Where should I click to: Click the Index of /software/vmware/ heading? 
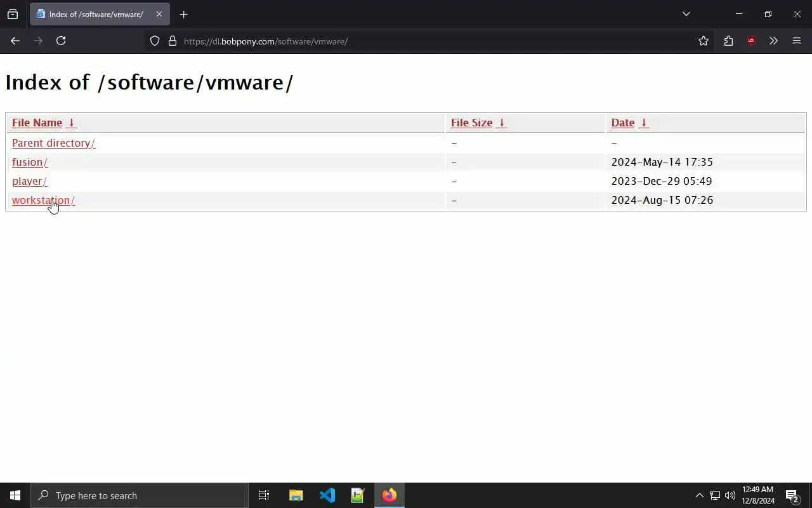coord(149,83)
